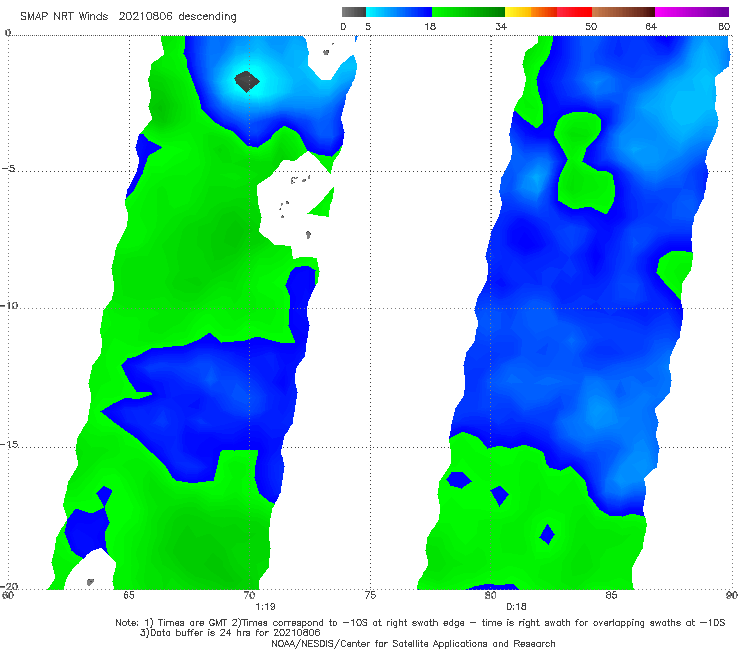740x650 pixels.
Task: Click the latitude axis label -10
Action: 9,305
